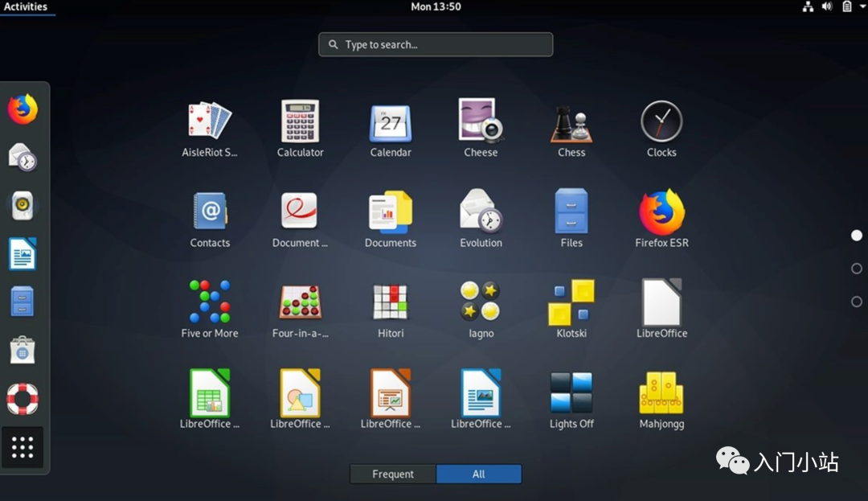Click the Activities button
The image size is (868, 501).
click(x=26, y=6)
